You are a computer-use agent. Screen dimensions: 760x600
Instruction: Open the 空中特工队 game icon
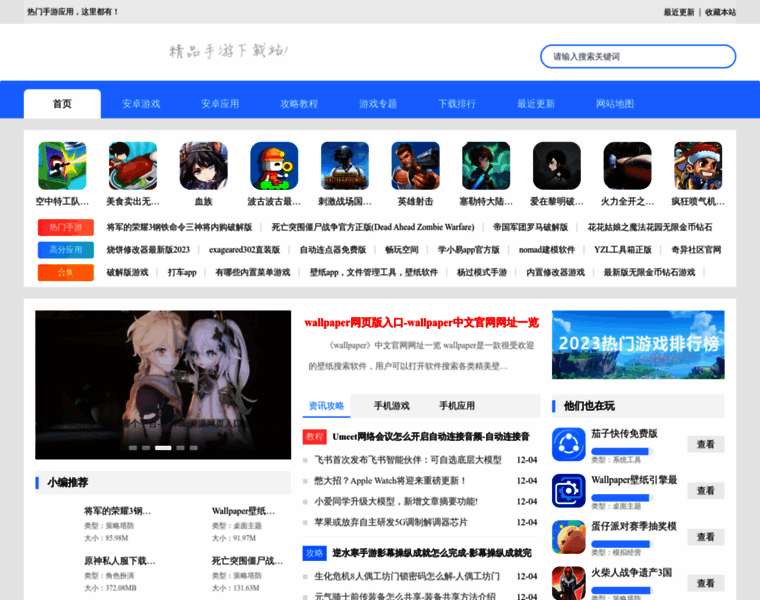click(62, 166)
